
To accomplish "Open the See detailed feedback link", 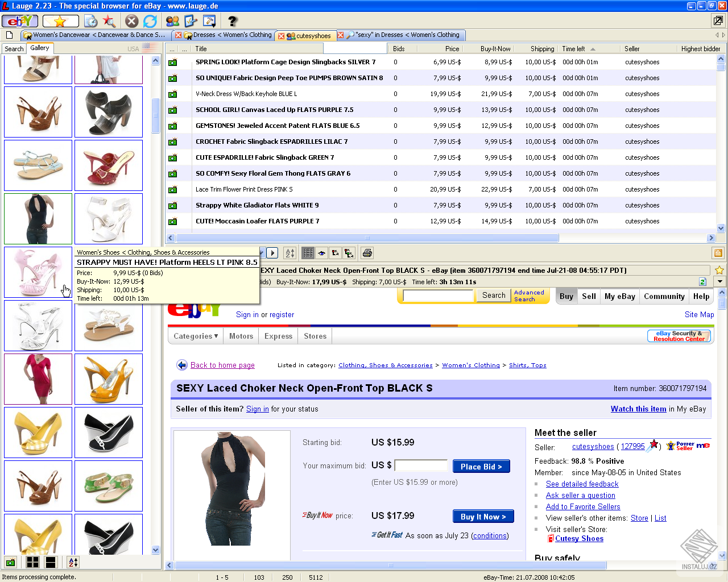I will coord(582,484).
